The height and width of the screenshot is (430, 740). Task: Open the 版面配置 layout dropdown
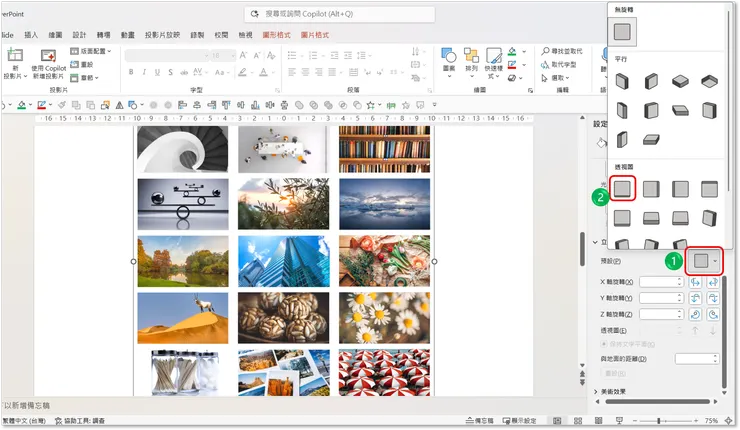point(91,51)
